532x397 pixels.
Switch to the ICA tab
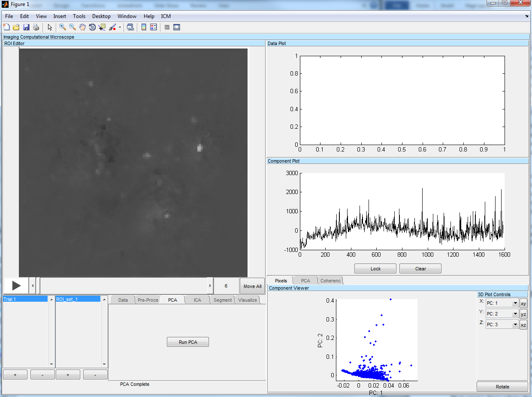point(197,300)
